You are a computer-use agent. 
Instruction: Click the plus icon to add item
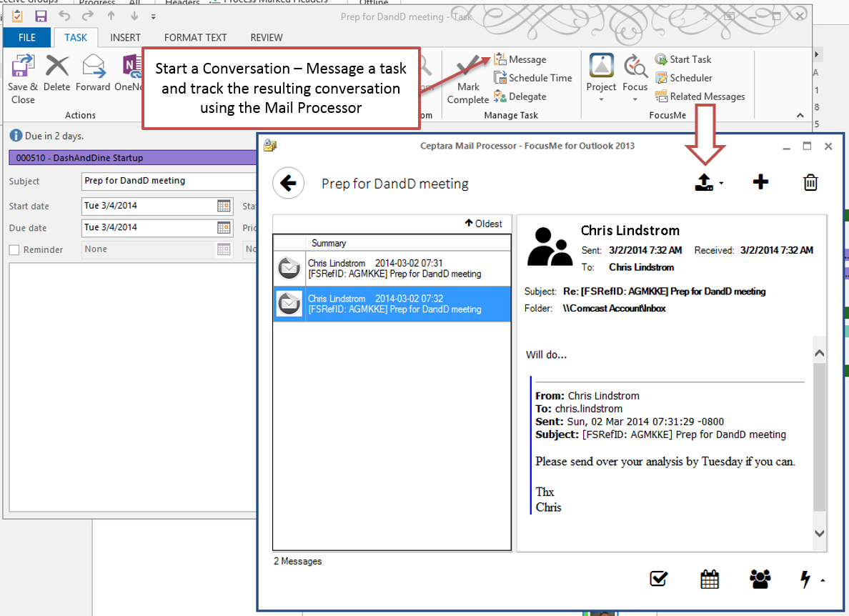tap(760, 182)
